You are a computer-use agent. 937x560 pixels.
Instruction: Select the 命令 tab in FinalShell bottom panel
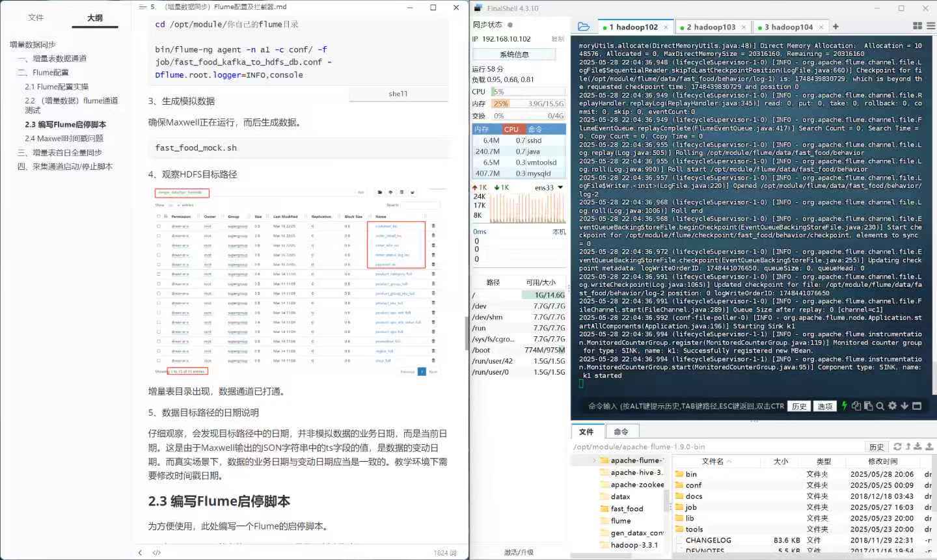point(621,432)
